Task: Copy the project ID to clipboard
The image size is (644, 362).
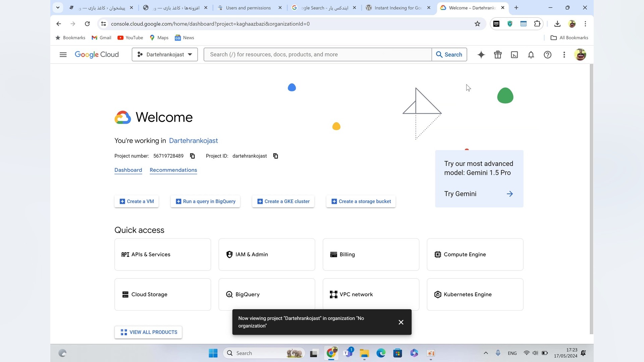Action: click(276, 156)
